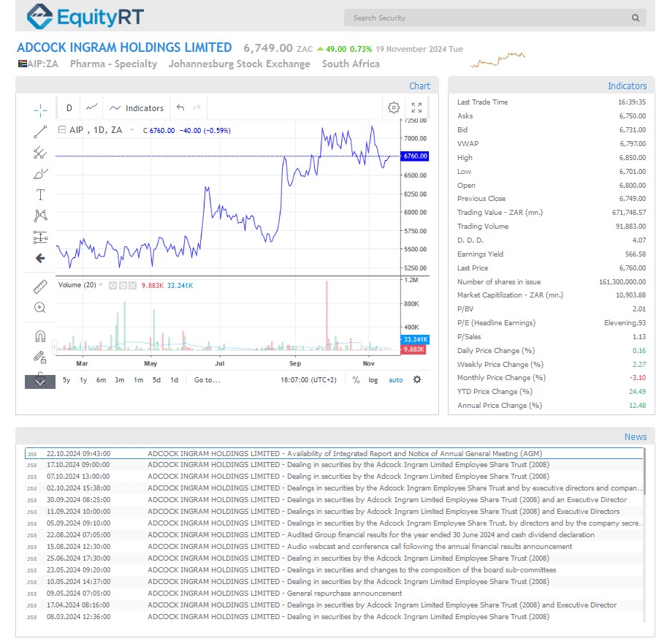Screen dimensions: 667x644
Task: Click the 18:07:00 (UTC+2) timezone
Action: click(308, 380)
